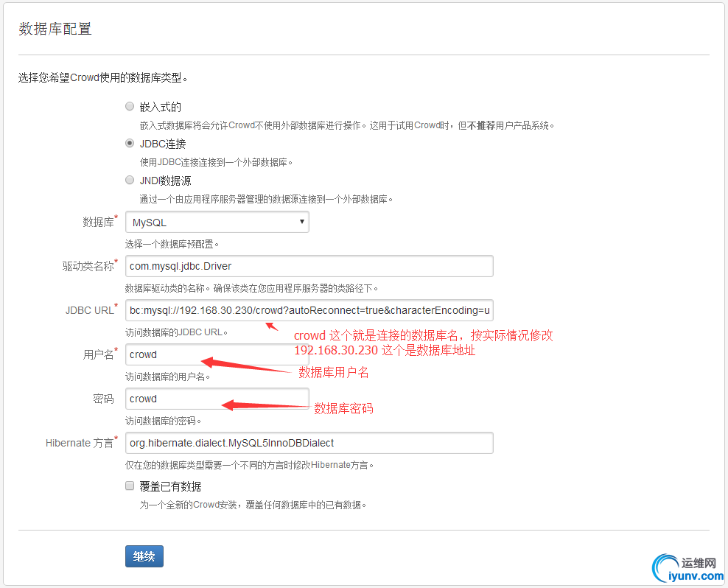This screenshot has width=728, height=588.
Task: Click the Hibernate help text starting 仅在您的数据库类型
Action: (250, 465)
